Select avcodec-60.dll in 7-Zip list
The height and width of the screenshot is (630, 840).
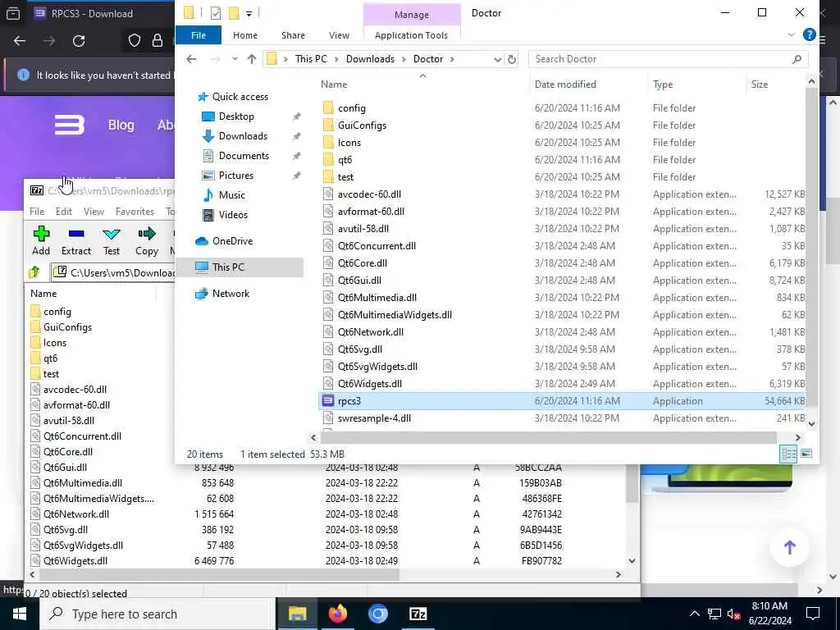click(x=75, y=390)
